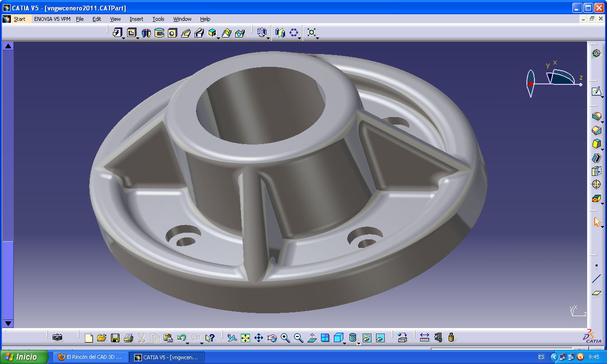Click the What's This help icon
The image size is (607, 364).
[210, 338]
